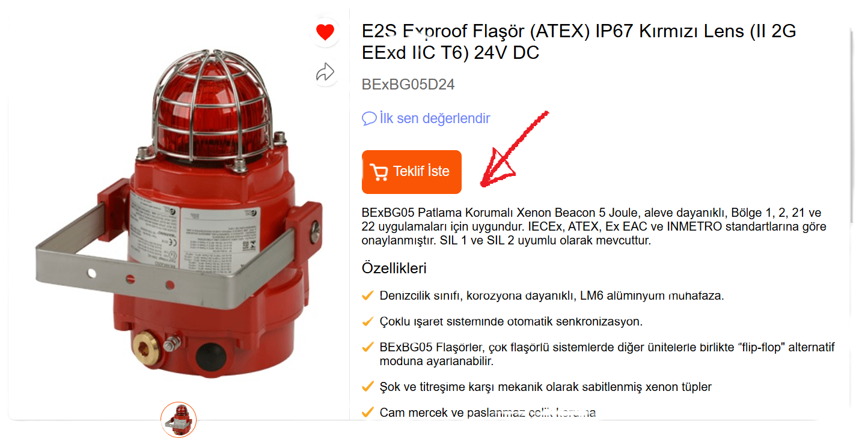Click the shopping cart icon in orange button
The height and width of the screenshot is (442, 868).
[x=379, y=172]
